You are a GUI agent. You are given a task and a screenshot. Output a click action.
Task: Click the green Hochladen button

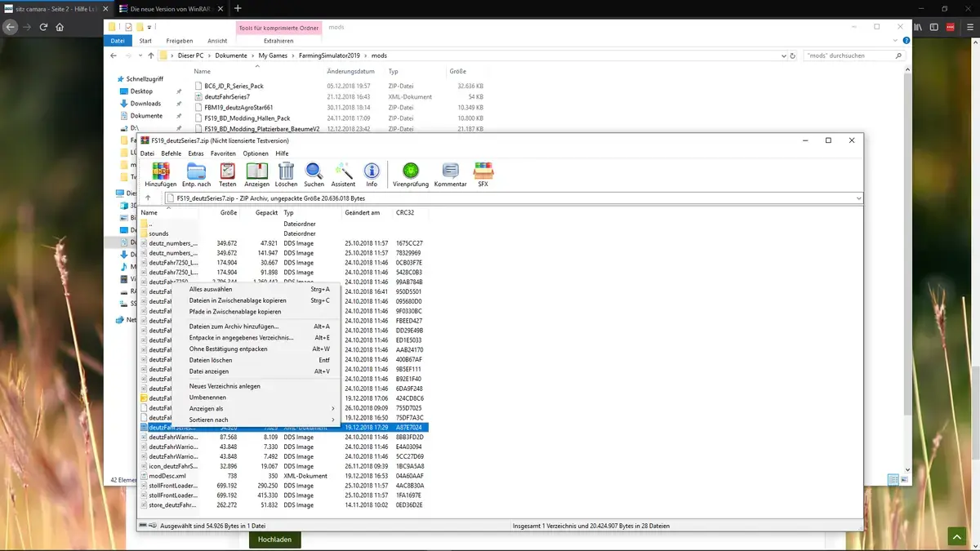click(x=274, y=540)
